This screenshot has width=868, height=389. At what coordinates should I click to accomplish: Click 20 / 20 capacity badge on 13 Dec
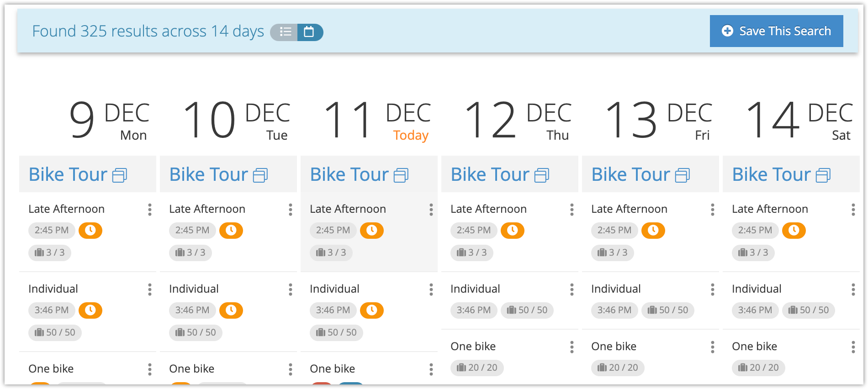618,368
